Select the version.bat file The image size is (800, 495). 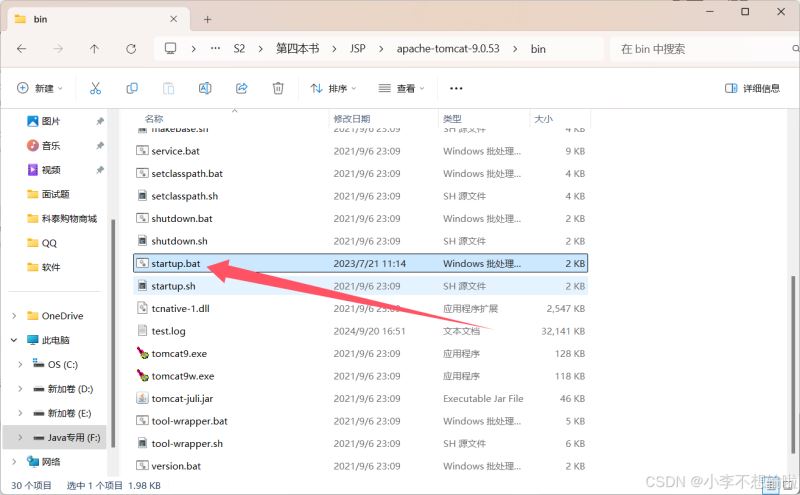point(360,466)
